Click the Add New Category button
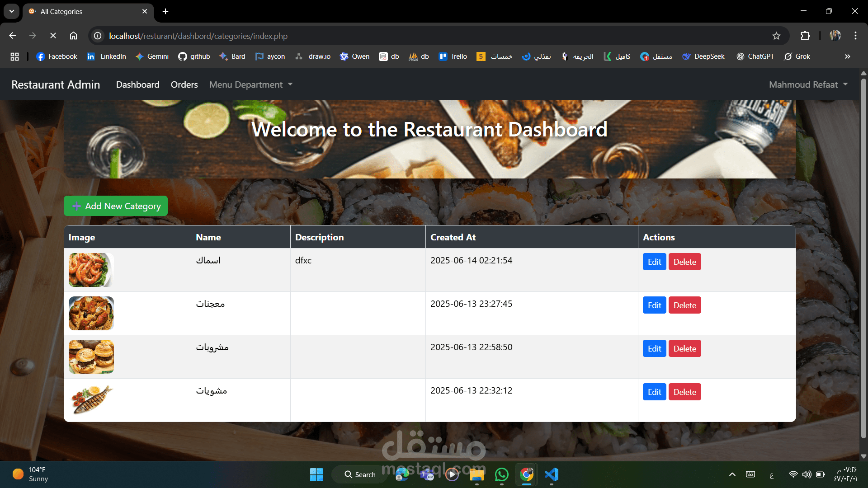This screenshot has height=488, width=868. (116, 206)
